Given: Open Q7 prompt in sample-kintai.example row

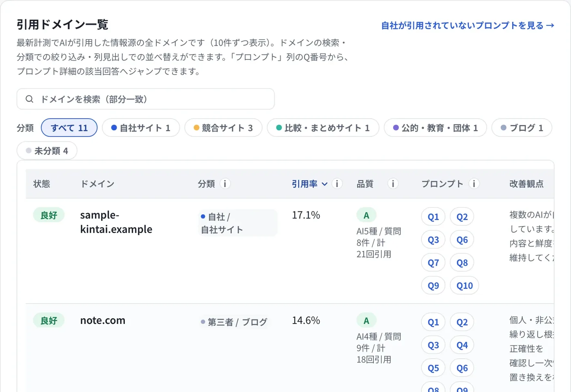Looking at the screenshot, I should click(x=433, y=263).
